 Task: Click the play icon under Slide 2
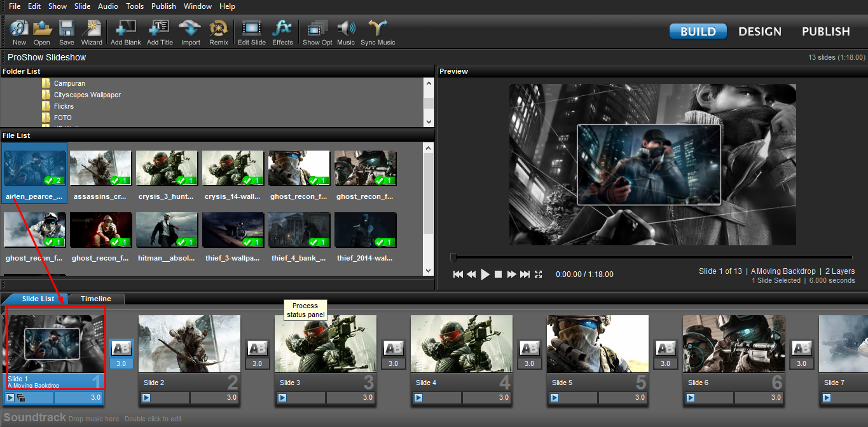click(x=146, y=398)
